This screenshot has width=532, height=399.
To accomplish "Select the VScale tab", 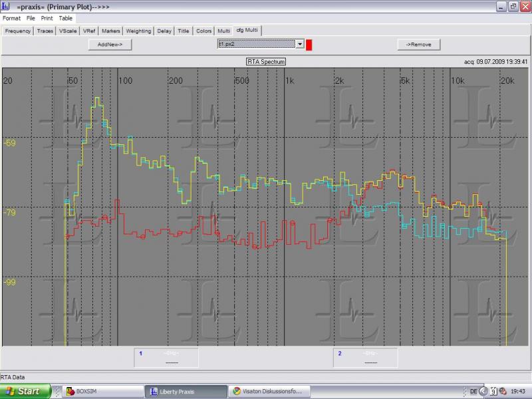I will pyautogui.click(x=67, y=31).
